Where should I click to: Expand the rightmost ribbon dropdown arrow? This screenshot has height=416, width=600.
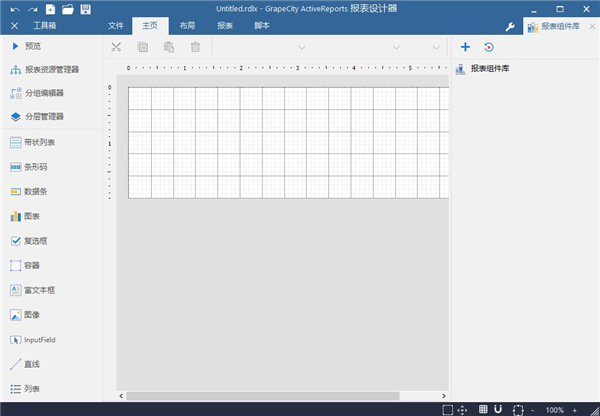[436, 47]
